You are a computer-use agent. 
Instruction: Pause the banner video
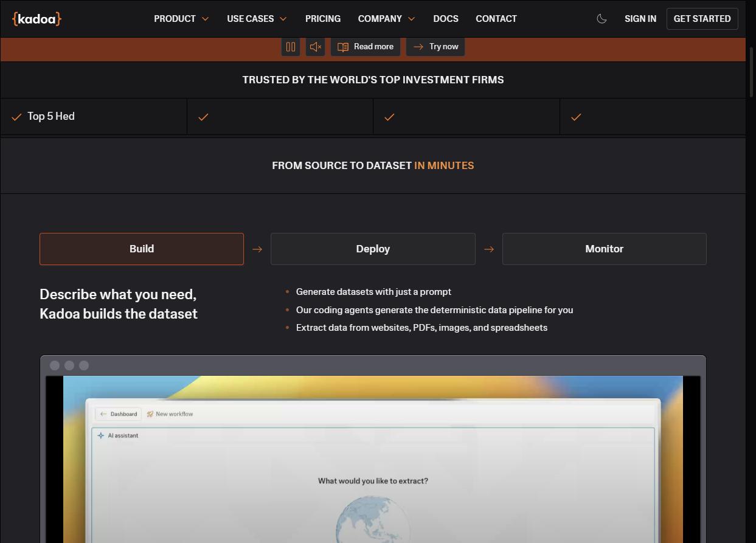click(291, 47)
